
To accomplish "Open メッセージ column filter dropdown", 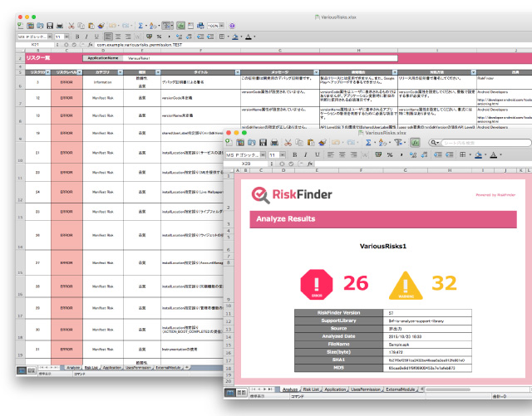I will tap(316, 72).
